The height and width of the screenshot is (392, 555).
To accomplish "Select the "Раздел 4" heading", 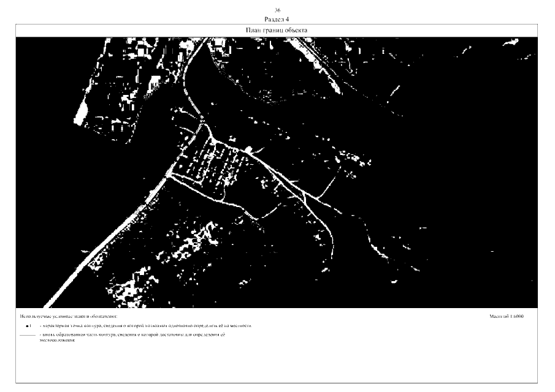I will tap(277, 20).
